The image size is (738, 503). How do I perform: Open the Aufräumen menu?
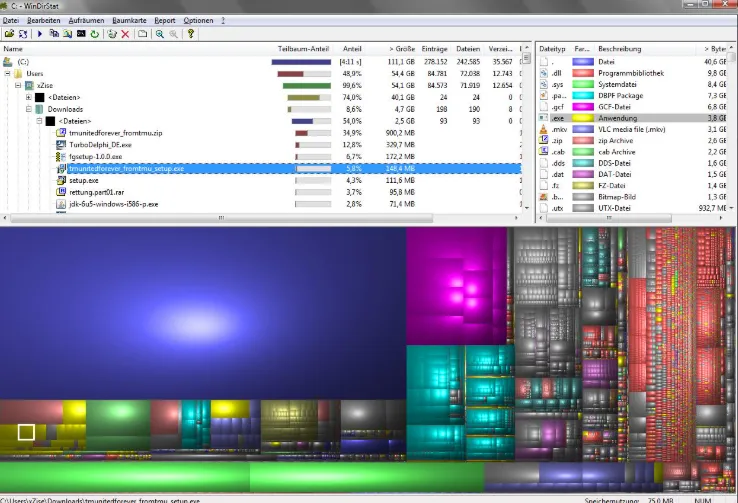pyautogui.click(x=87, y=20)
